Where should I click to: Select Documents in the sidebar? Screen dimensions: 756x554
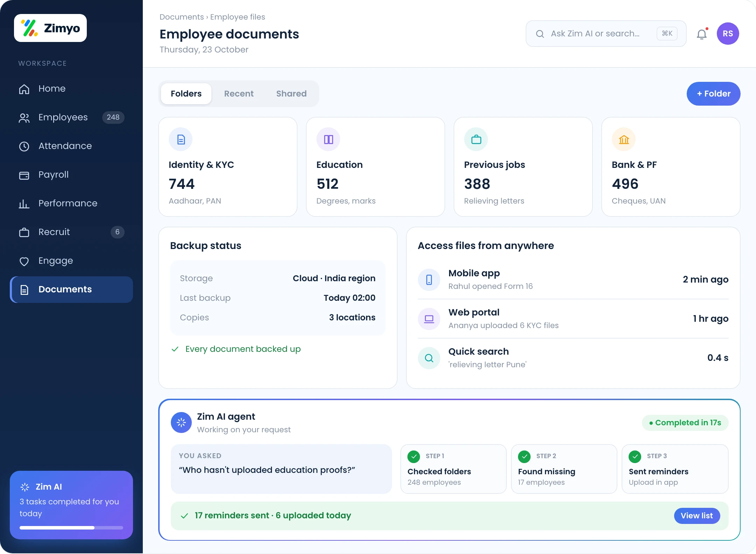(71, 289)
